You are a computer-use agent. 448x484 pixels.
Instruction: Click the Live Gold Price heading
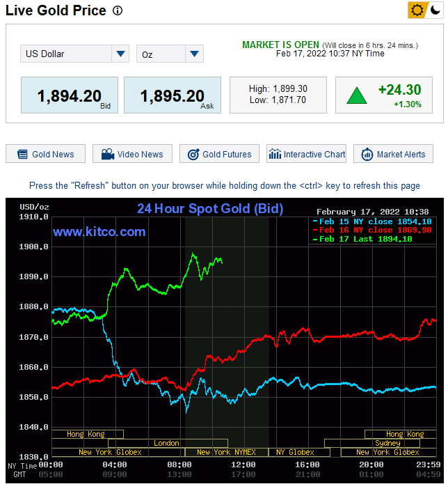click(x=56, y=10)
